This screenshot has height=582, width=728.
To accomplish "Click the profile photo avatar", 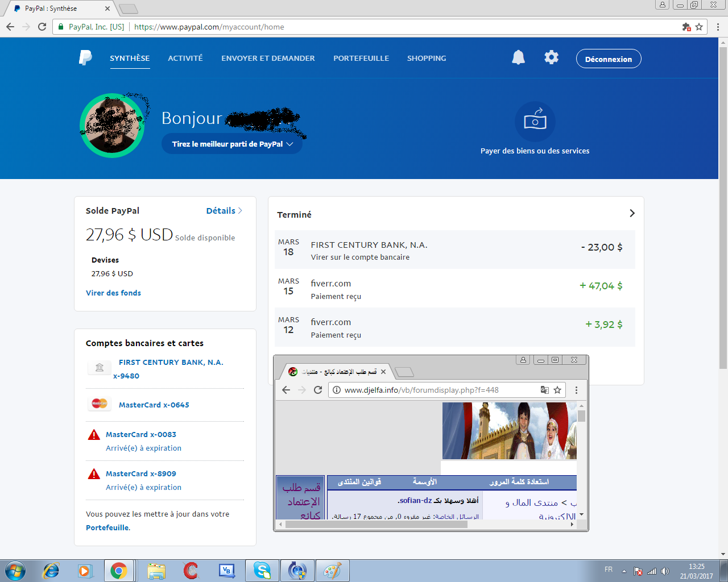I will (112, 125).
